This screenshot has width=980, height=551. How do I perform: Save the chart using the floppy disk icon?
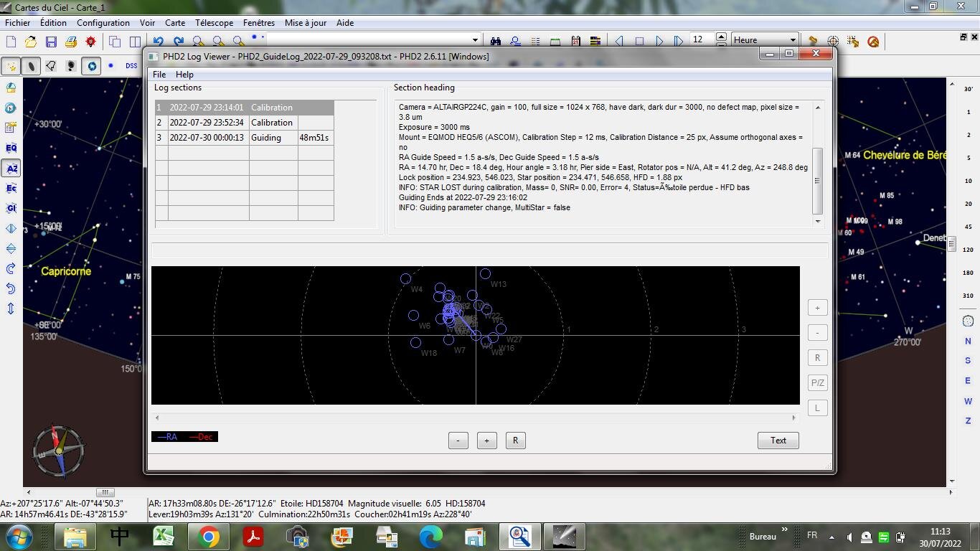tap(51, 42)
